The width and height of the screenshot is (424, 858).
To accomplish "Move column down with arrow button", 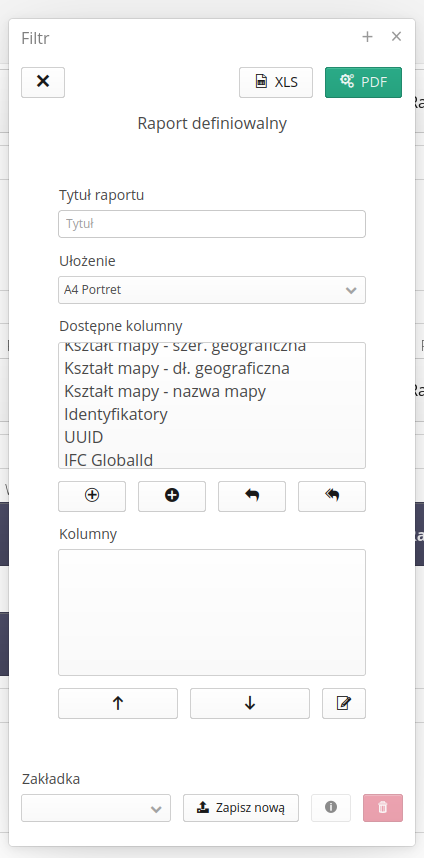I will (x=250, y=703).
